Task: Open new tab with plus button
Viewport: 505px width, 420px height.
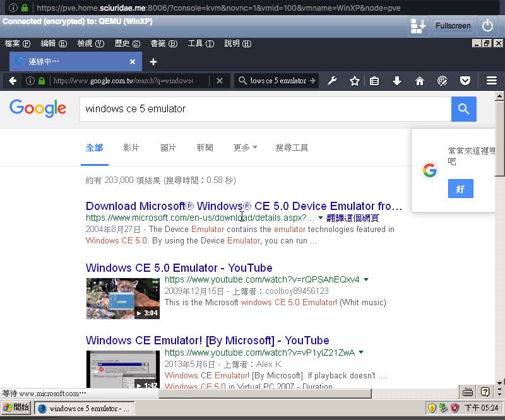Action: [x=153, y=62]
